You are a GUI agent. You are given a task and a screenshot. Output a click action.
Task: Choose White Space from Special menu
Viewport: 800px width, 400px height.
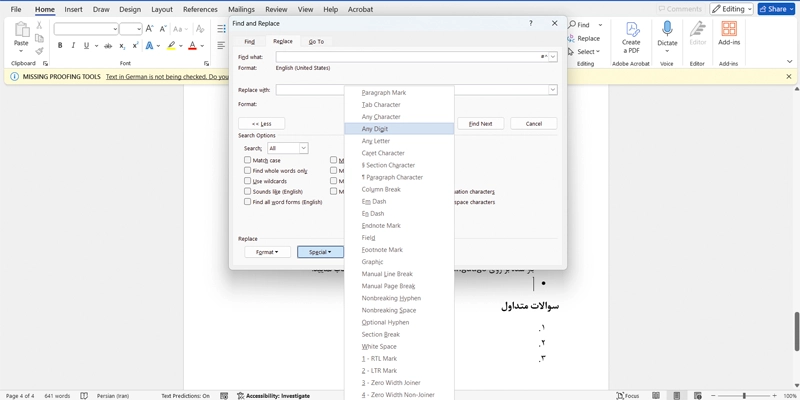[x=399, y=346]
